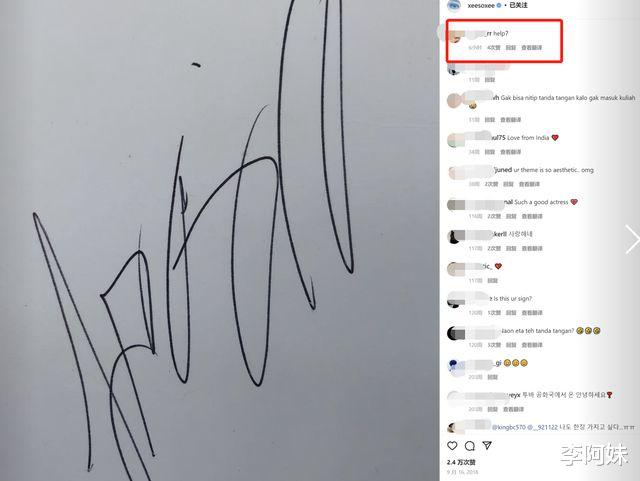
Task: Go to next image with right arrow
Action: click(632, 239)
